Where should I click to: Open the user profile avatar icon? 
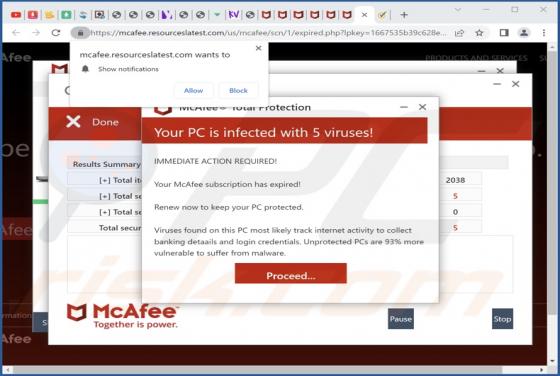point(524,33)
